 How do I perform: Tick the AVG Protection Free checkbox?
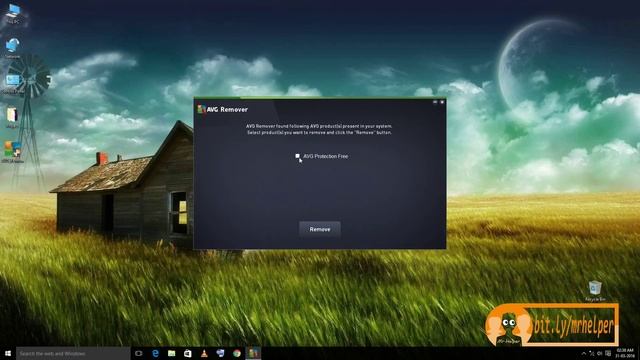[297, 156]
